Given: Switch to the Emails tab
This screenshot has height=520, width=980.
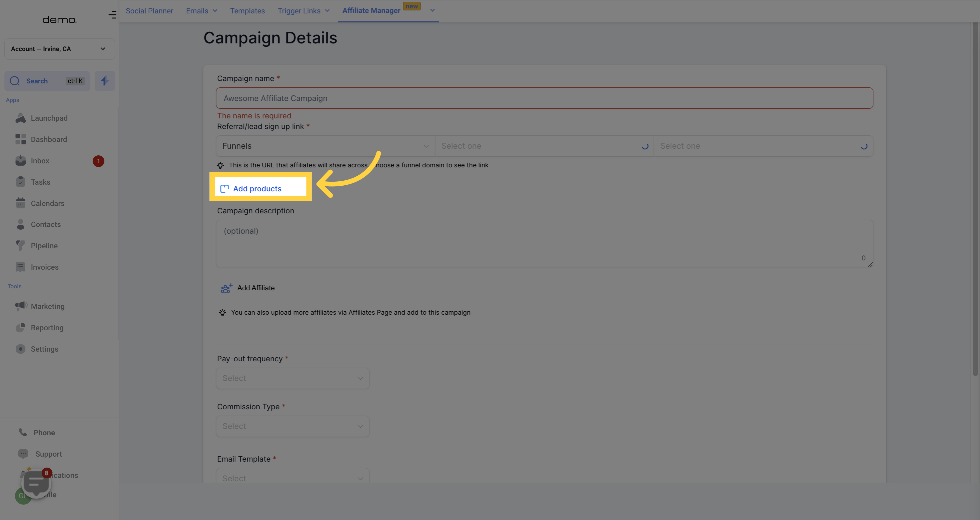Looking at the screenshot, I should point(197,11).
